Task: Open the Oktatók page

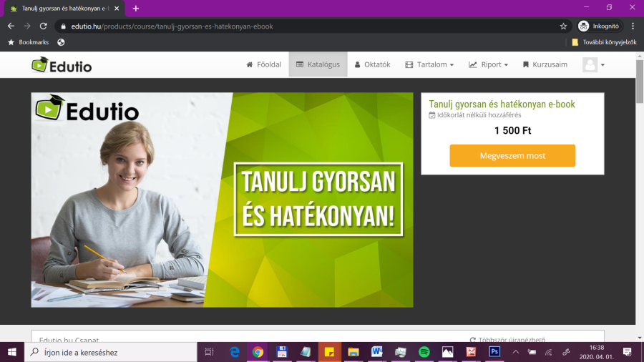Action: [373, 64]
